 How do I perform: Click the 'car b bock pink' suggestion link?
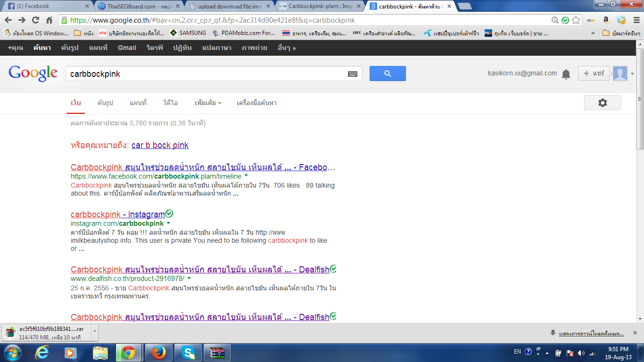click(x=160, y=145)
